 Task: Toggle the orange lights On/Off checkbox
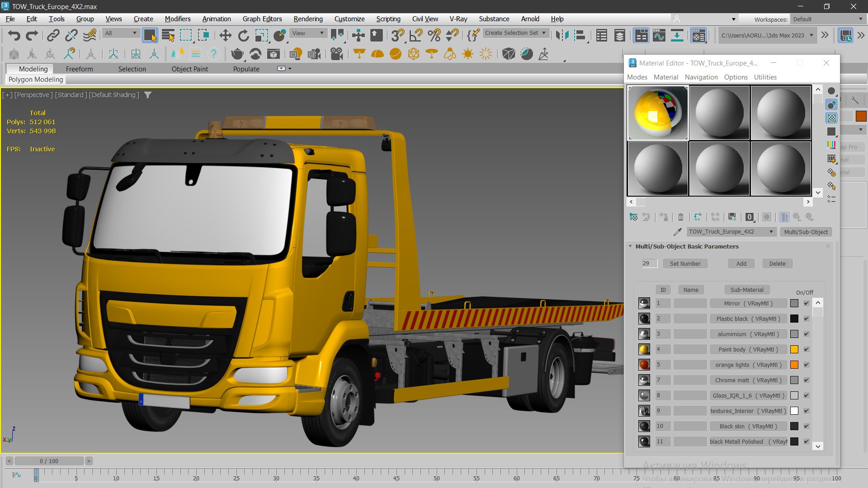click(806, 365)
